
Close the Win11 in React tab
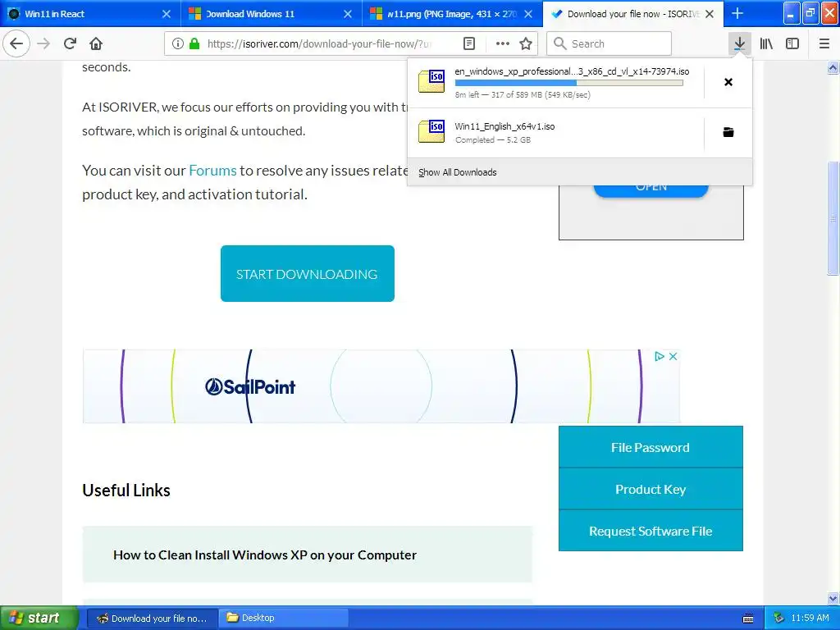[167, 14]
